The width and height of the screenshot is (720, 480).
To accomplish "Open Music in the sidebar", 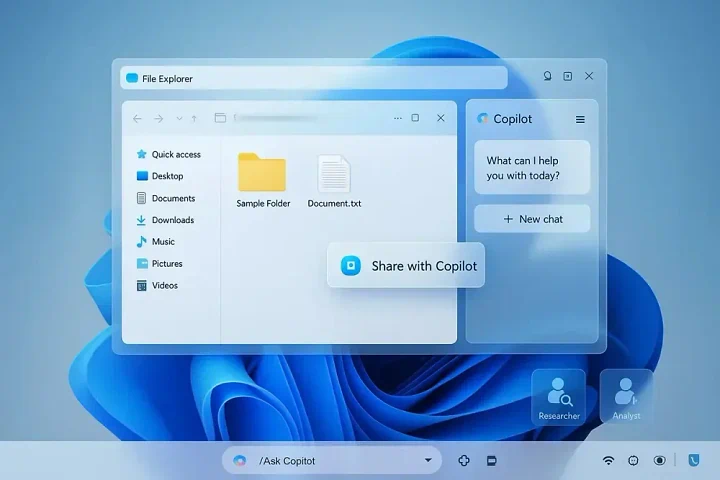I will pos(156,242).
